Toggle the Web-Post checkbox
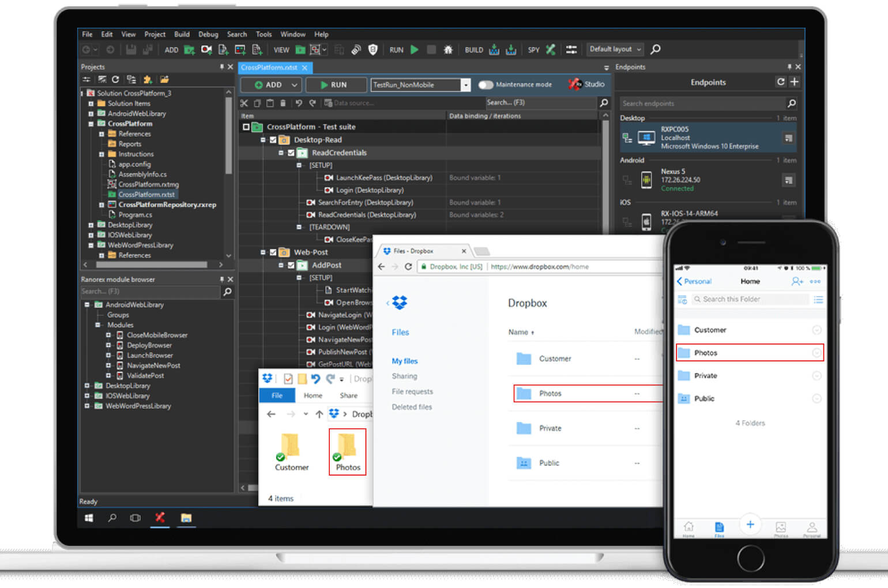 273,252
